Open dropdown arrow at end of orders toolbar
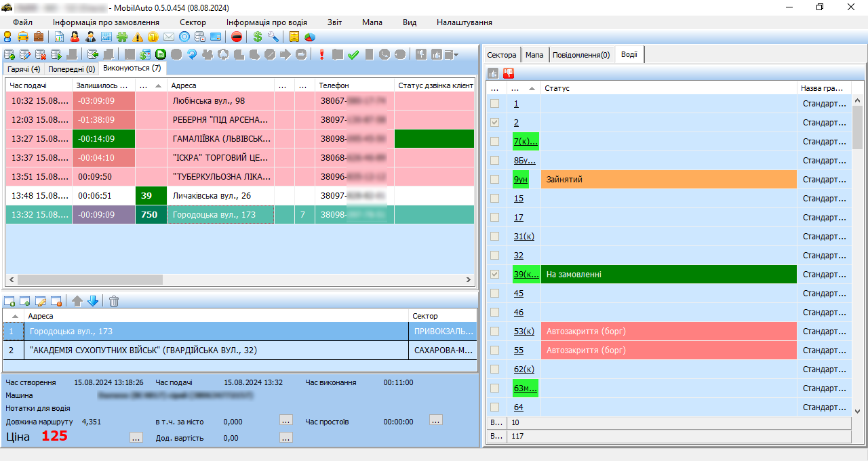 pos(456,55)
